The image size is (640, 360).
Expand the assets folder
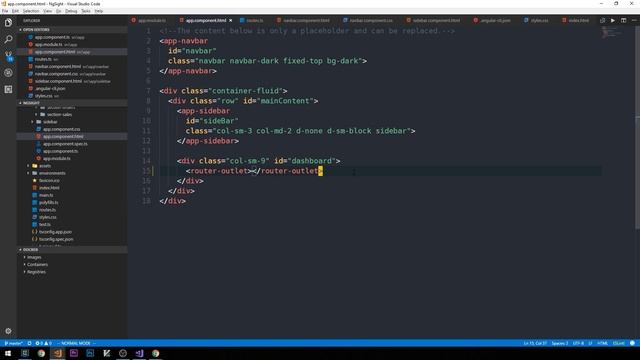click(44, 166)
